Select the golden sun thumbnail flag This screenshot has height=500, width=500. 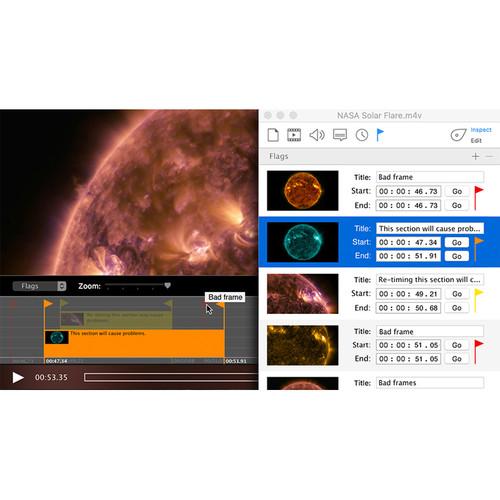coord(303,345)
